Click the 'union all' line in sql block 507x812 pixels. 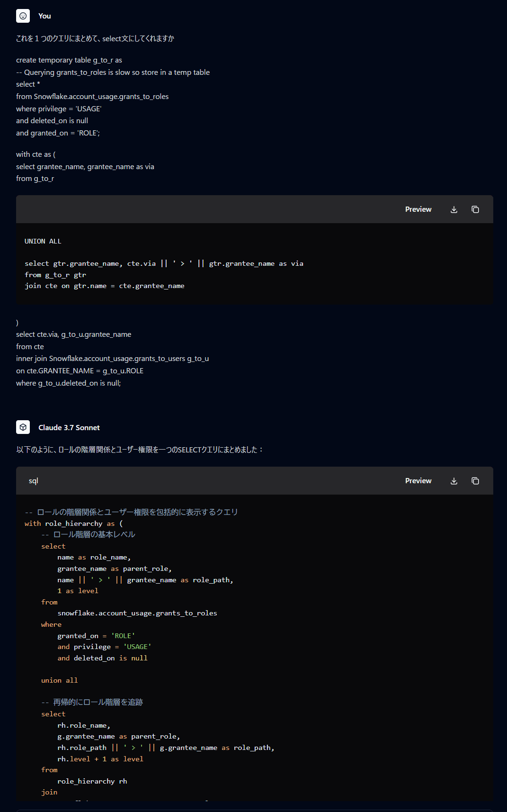59,680
